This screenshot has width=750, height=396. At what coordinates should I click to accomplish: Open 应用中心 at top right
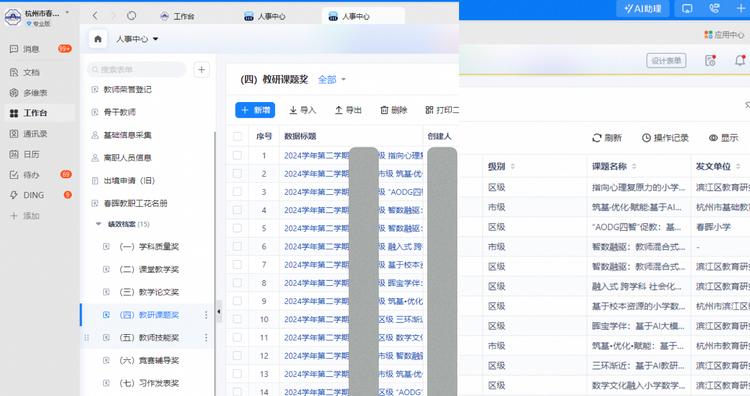(724, 34)
